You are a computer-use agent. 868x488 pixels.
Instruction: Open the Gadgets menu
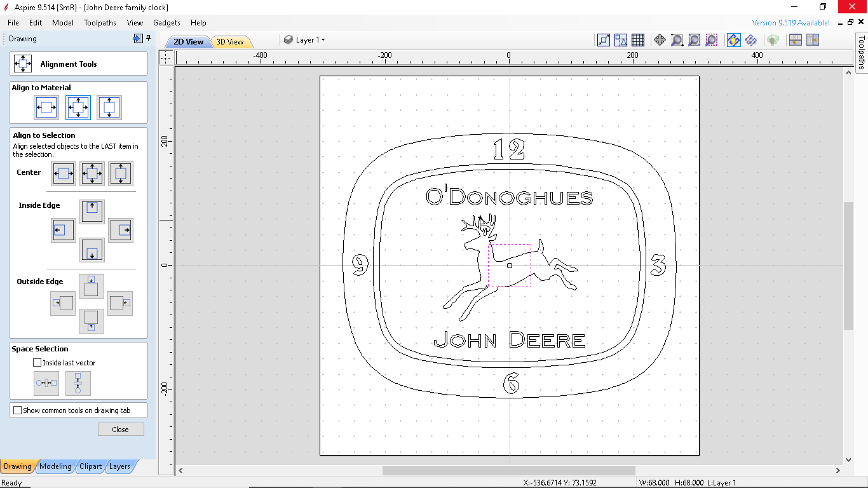point(166,23)
